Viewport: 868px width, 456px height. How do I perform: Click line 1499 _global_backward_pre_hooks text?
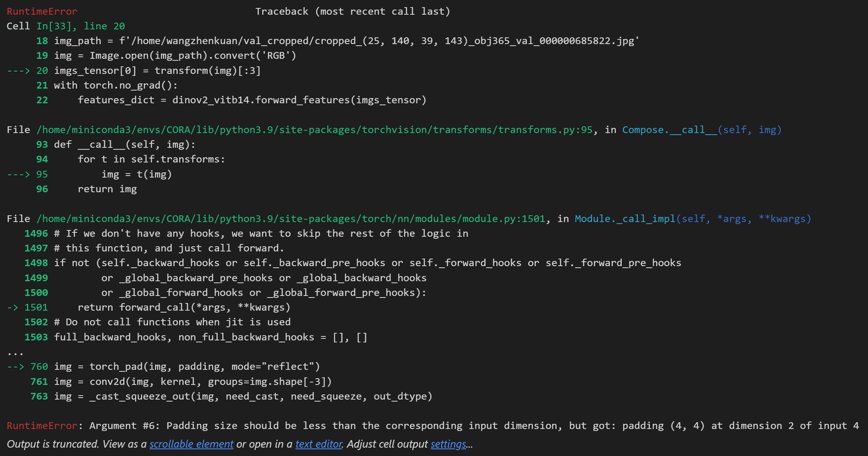point(264,278)
